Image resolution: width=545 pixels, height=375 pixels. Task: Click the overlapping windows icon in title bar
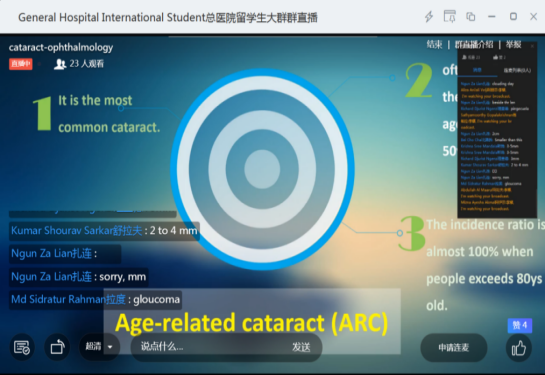pos(471,16)
